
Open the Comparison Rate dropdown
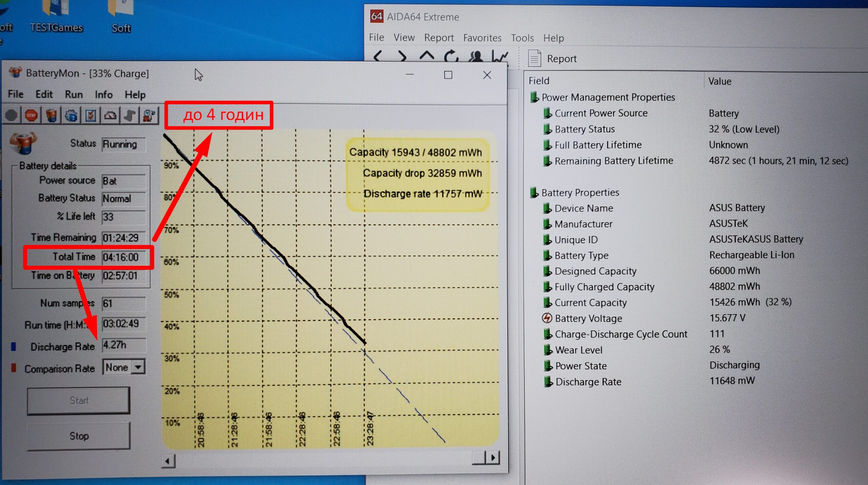(138, 367)
